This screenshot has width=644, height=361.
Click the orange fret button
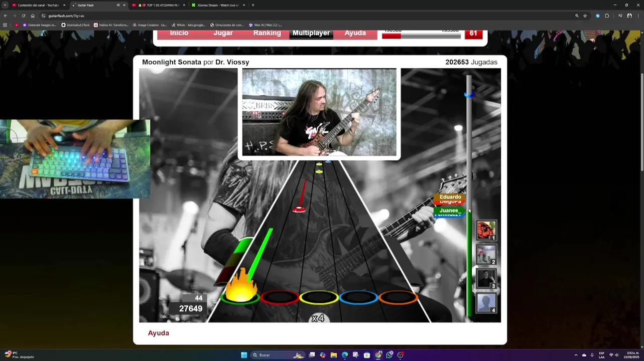point(398,298)
